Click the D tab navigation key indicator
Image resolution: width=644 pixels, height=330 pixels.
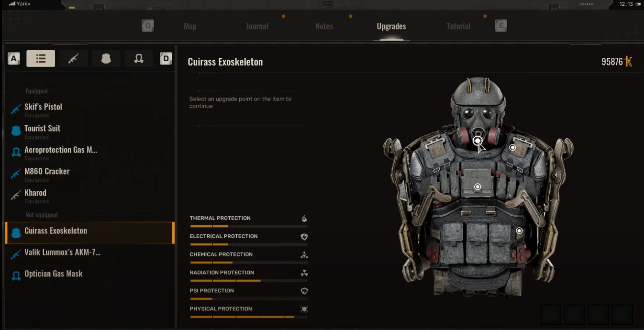pos(166,58)
